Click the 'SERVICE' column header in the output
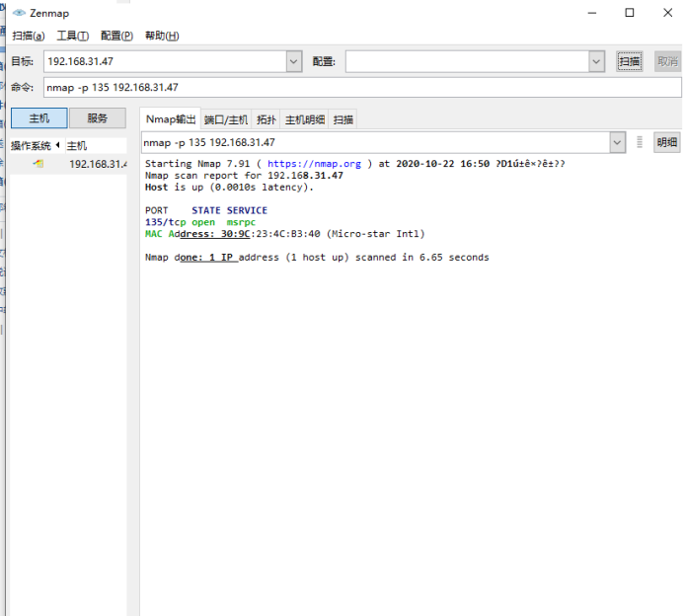Image resolution: width=684 pixels, height=616 pixels. click(247, 210)
